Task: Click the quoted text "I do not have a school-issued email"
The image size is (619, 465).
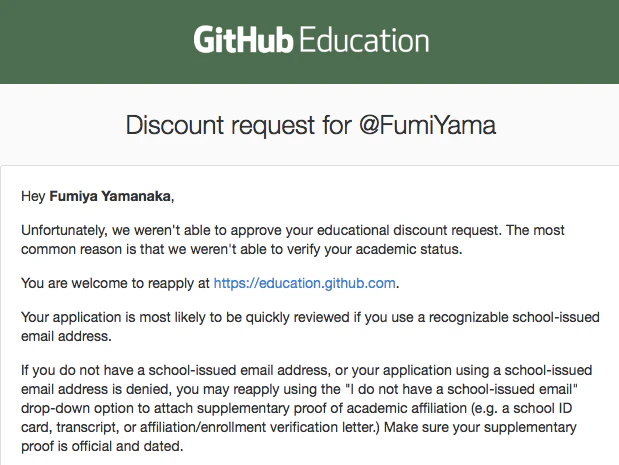Action: (x=461, y=389)
